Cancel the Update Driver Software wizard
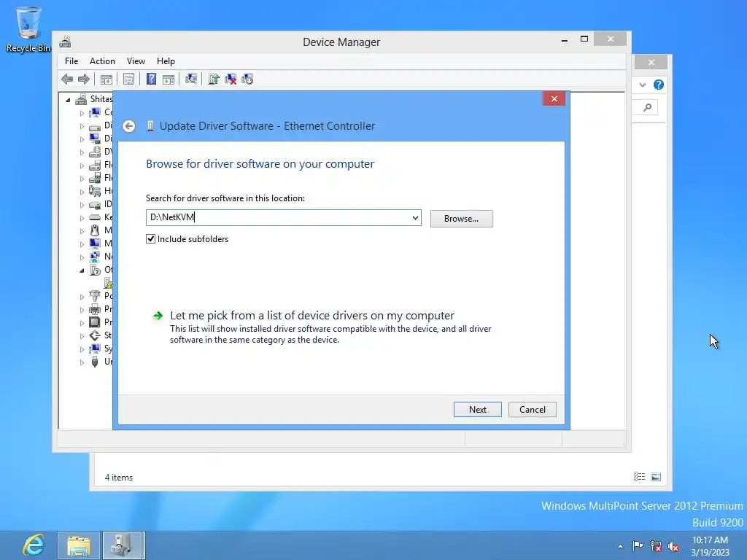The height and width of the screenshot is (560, 747). 532,410
